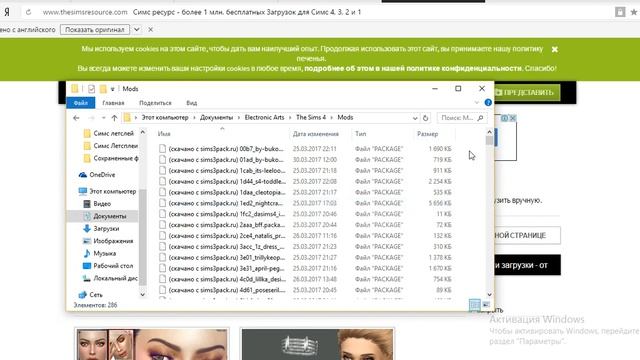Switch to the Поделиться ribbon tab
Screen dimensions: 640x360
155,103
